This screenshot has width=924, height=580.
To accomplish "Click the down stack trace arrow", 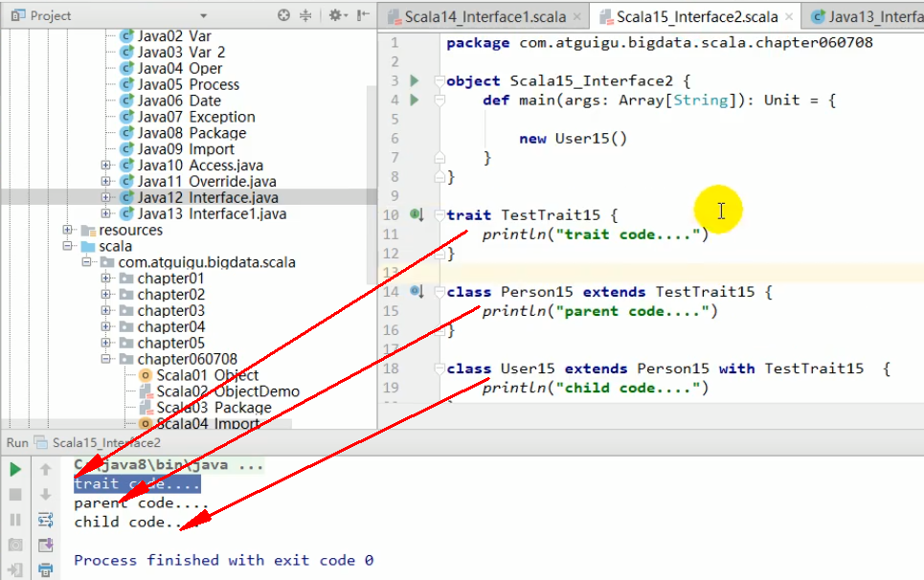I will point(45,495).
